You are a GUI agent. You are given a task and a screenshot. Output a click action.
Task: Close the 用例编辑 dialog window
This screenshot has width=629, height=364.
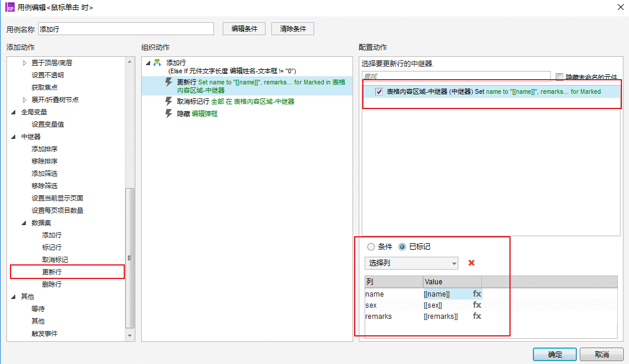620,7
